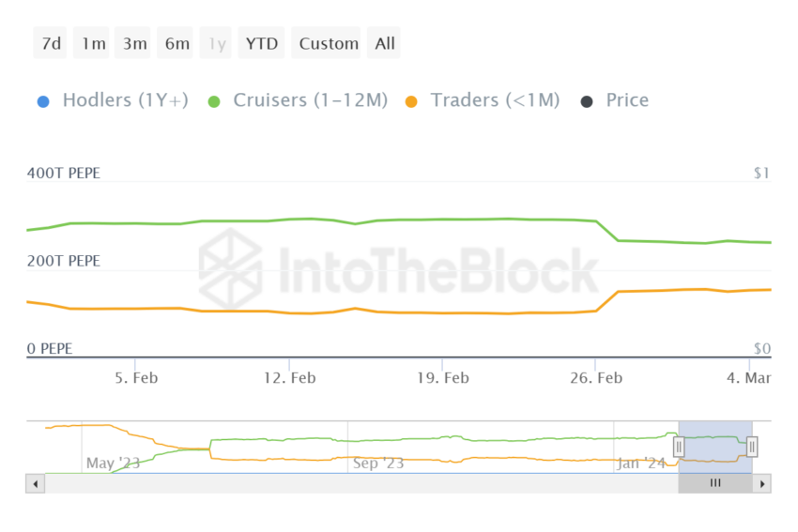
Task: Toggle the Hodlers (1Y+) series label
Action: pyautogui.click(x=125, y=100)
